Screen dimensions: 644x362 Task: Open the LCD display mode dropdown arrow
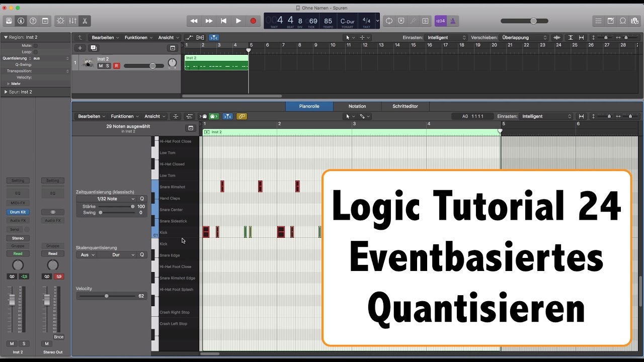pyautogui.click(x=377, y=21)
